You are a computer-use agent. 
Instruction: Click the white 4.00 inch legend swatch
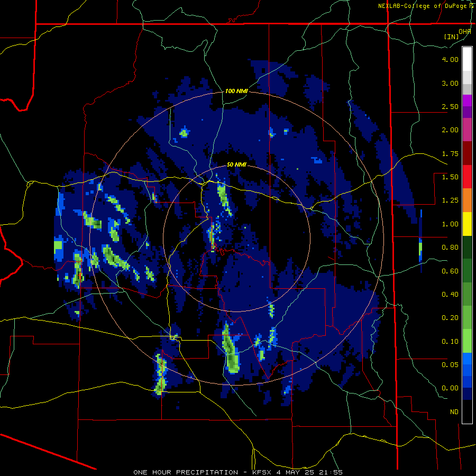point(467,59)
